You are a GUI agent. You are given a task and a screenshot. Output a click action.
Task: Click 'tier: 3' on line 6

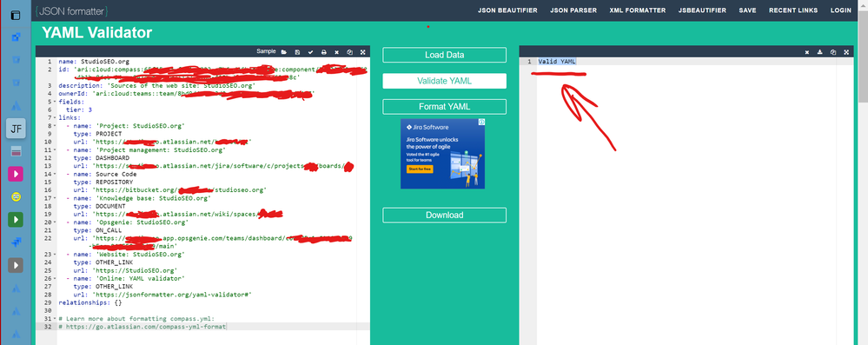79,109
